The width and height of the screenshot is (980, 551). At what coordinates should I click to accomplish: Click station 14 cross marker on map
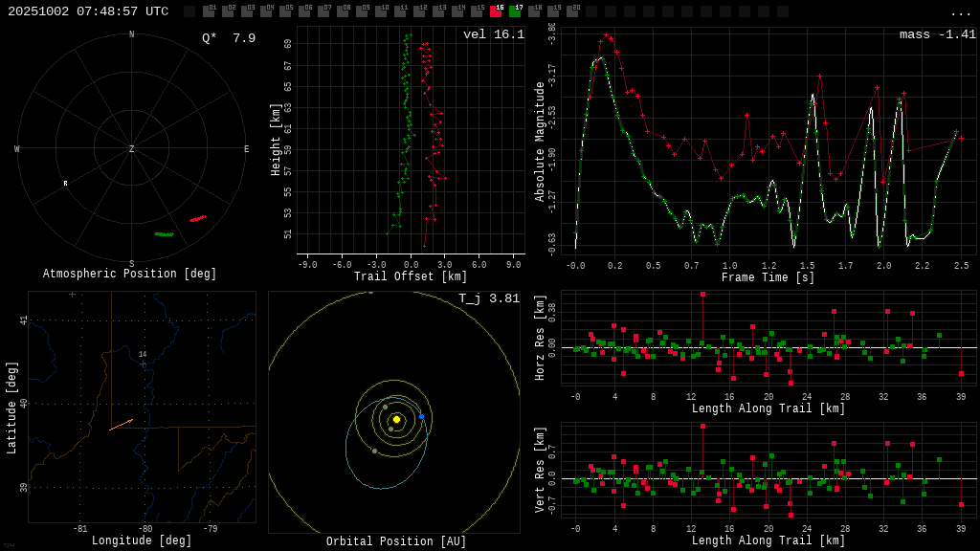tap(144, 364)
